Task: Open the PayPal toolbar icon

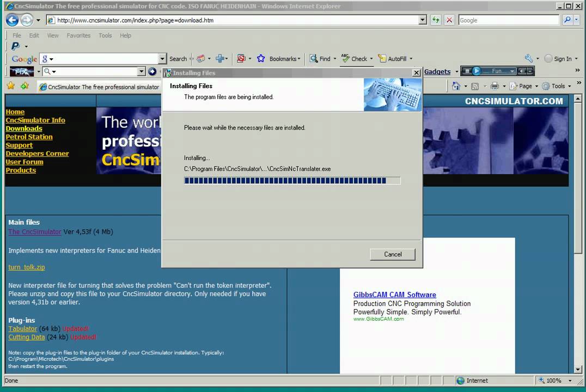Action: coord(15,46)
